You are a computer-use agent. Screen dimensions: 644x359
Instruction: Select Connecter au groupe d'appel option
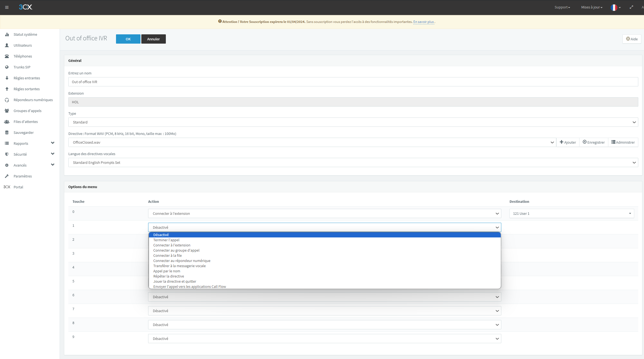click(325, 250)
